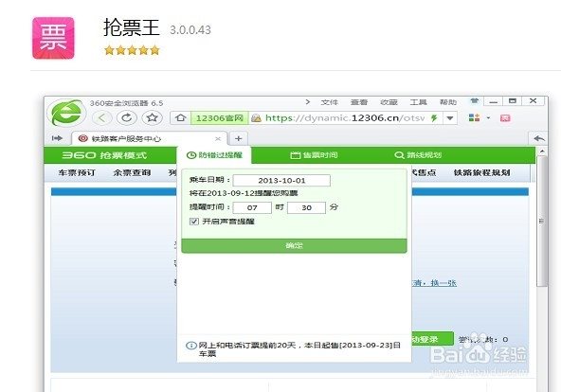Click the 360 browser green logo
Viewport: 561px width, 392px height.
click(66, 114)
